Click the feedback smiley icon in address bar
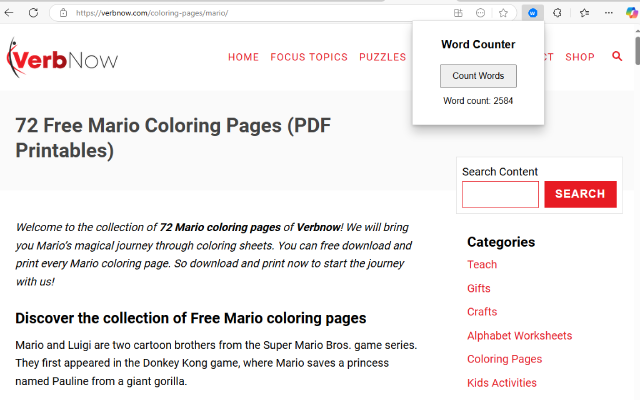Screen dimensions: 640x400 tap(480, 13)
